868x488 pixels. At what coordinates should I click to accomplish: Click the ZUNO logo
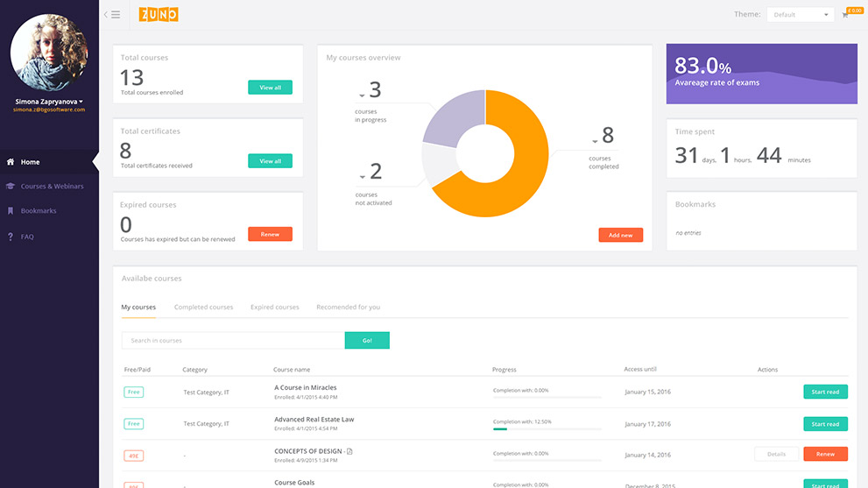pos(159,14)
